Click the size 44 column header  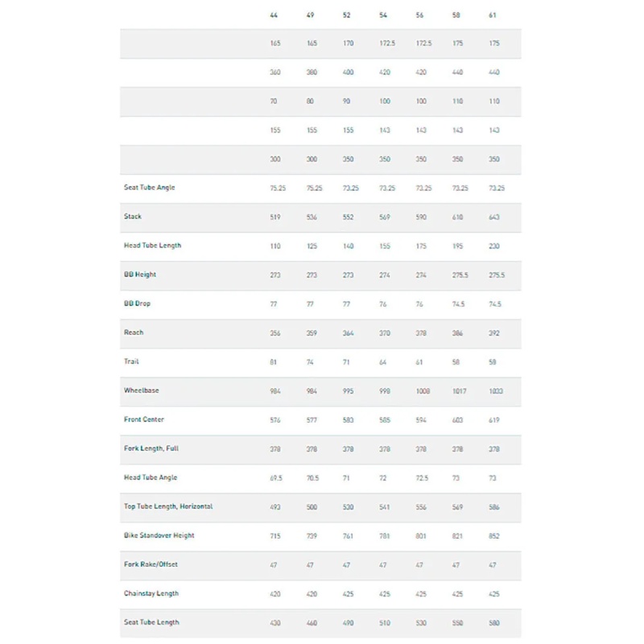pyautogui.click(x=274, y=14)
